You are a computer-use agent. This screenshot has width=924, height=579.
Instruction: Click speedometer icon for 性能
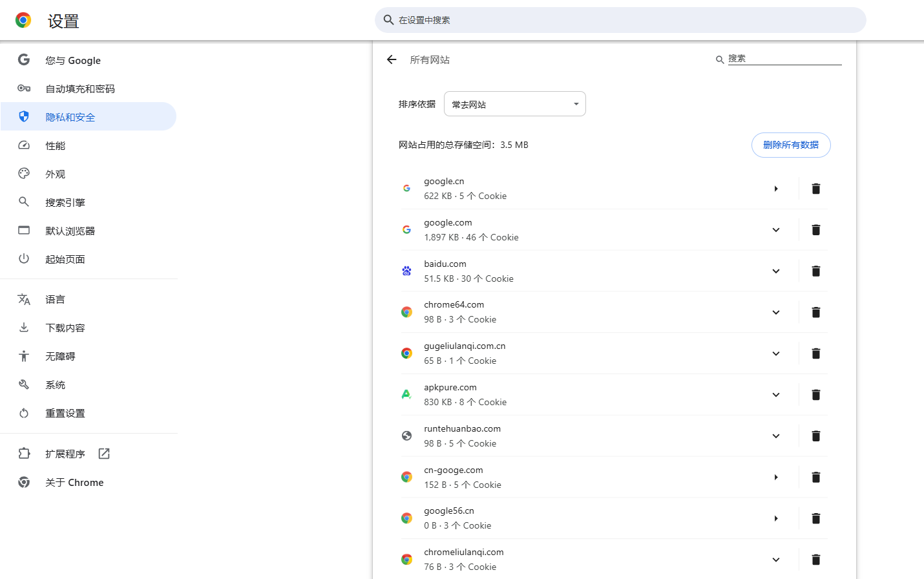click(24, 145)
